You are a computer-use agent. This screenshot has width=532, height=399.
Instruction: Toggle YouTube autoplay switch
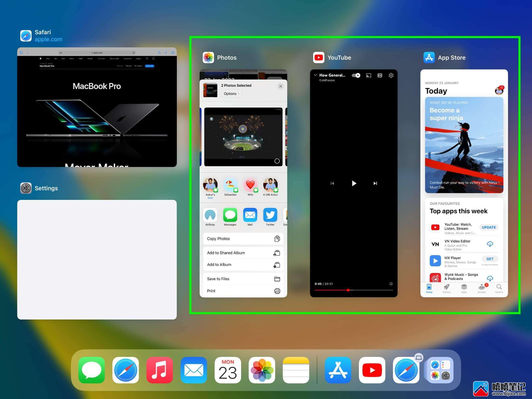[356, 75]
